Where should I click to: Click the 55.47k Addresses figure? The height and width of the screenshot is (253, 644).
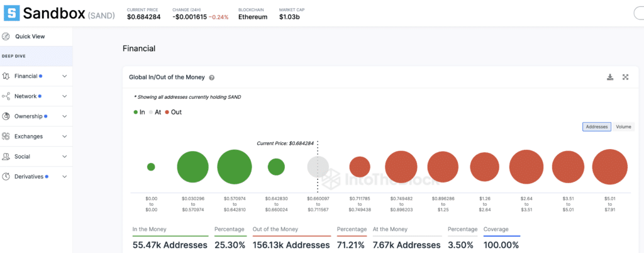click(x=170, y=245)
